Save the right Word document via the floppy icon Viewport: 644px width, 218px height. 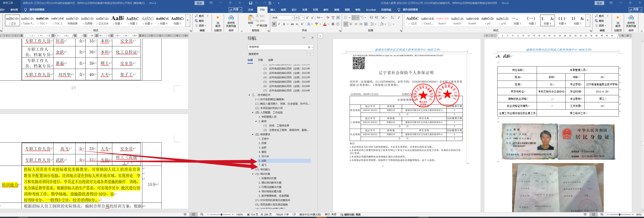251,3
